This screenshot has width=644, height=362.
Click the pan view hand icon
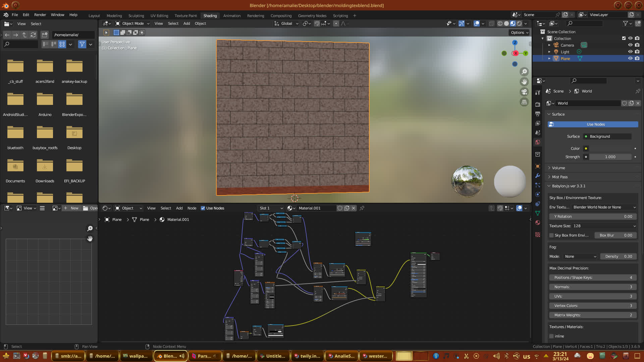tap(524, 82)
